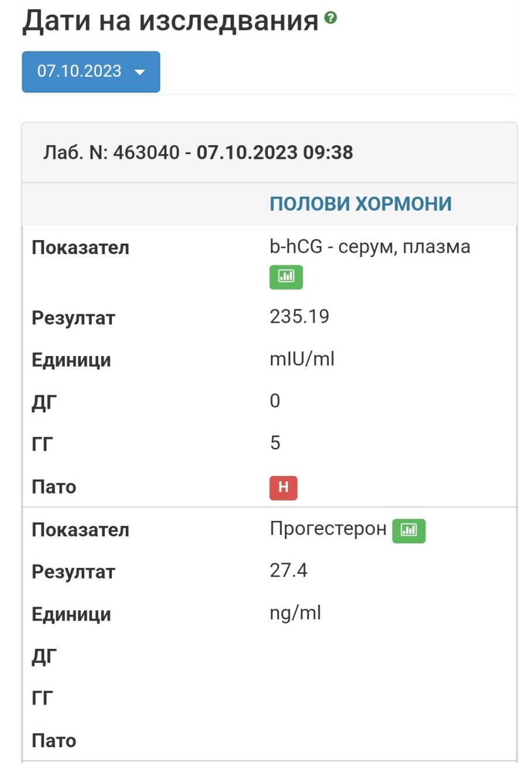
Task: Click the Единици label beside ng/ml
Action: pos(71,614)
